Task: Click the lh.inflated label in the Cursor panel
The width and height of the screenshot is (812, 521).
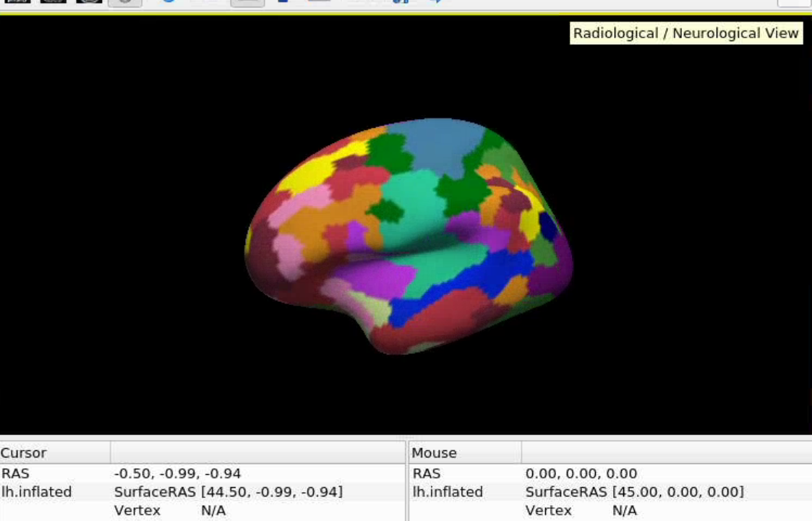Action: (36, 491)
